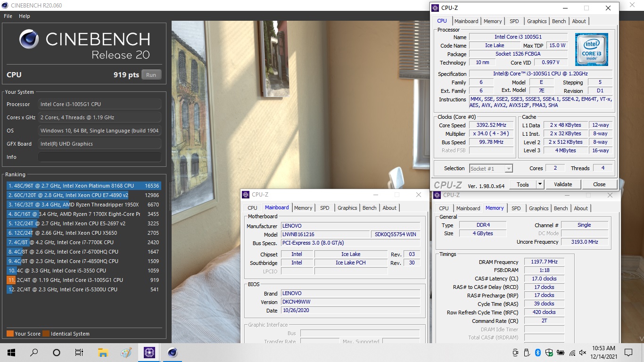Viewport: 644px width, 362px height.
Task: Select Xeon E7-4890 v2 ranking row
Action: 84,195
